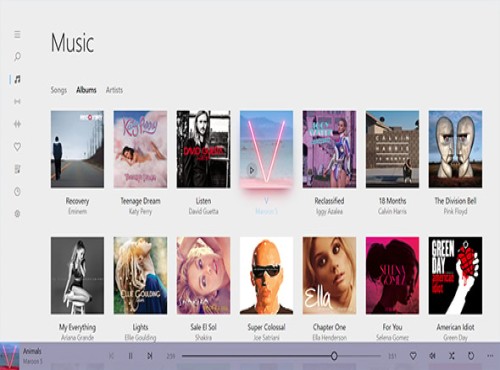Open the Recovery album cover
The width and height of the screenshot is (500, 370).
77,149
